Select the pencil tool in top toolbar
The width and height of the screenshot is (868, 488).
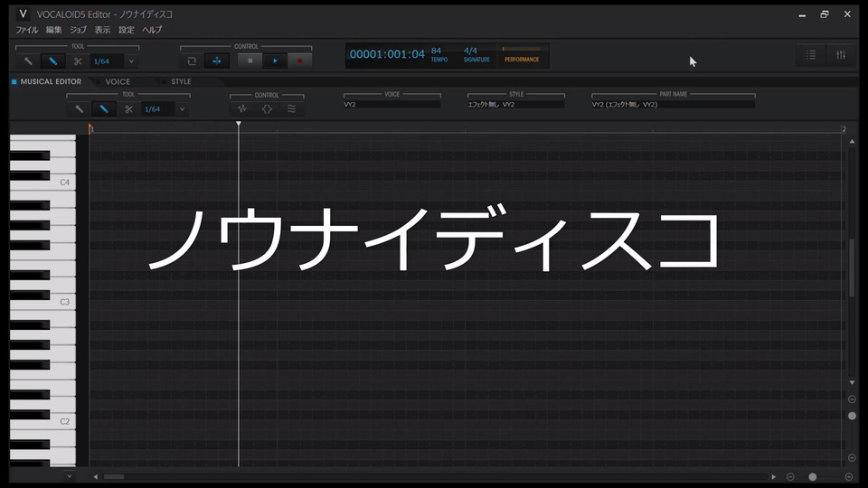[x=53, y=61]
